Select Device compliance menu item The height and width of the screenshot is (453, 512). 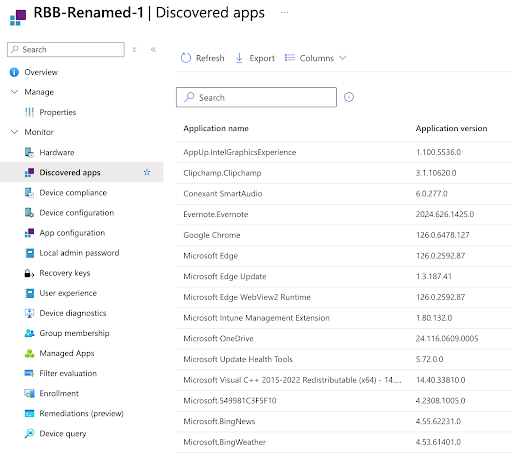click(73, 193)
